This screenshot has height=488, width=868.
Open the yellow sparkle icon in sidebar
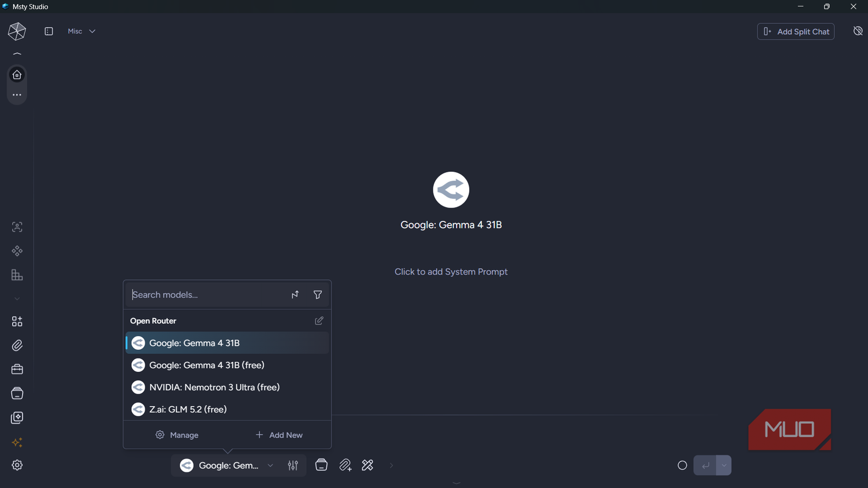coord(17,442)
